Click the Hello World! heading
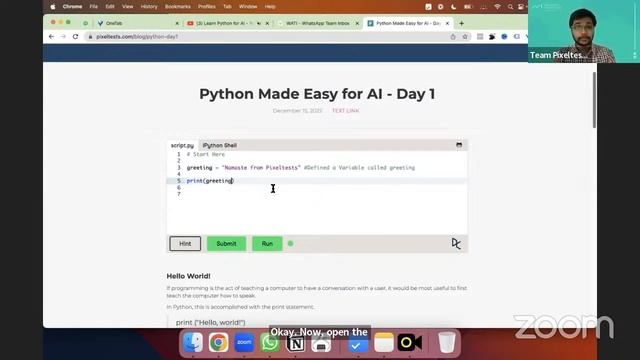640x360 pixels. [x=189, y=276]
